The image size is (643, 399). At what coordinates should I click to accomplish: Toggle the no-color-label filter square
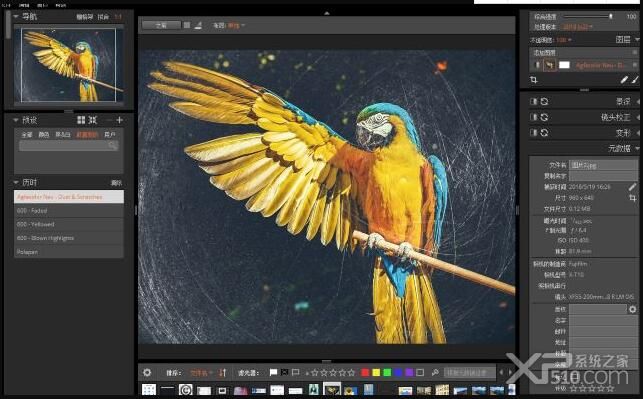420,372
